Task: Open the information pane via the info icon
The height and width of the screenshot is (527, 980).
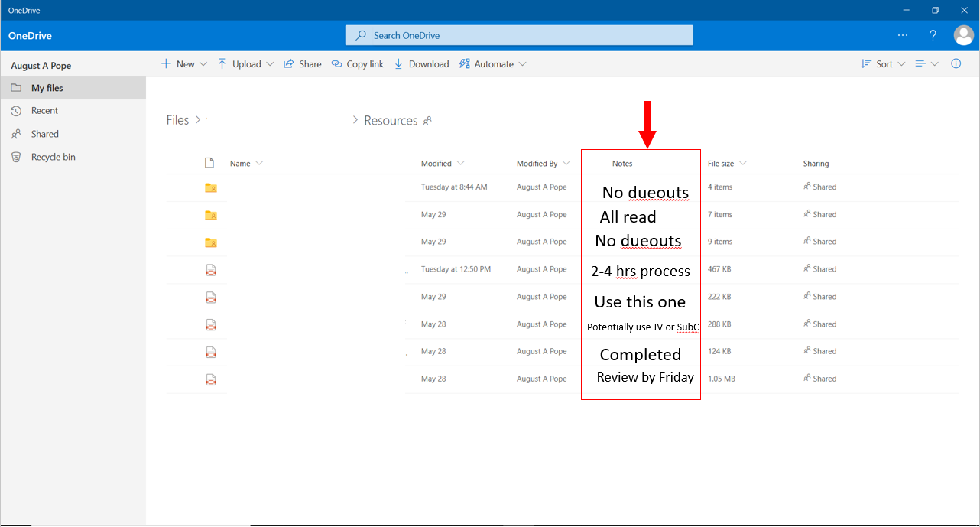Action: 956,63
